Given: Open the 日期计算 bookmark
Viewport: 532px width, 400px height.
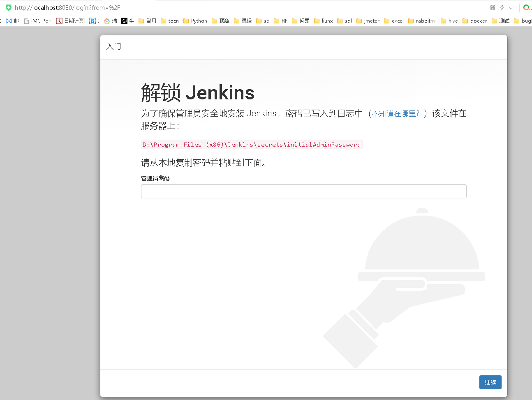Looking at the screenshot, I should (x=70, y=21).
